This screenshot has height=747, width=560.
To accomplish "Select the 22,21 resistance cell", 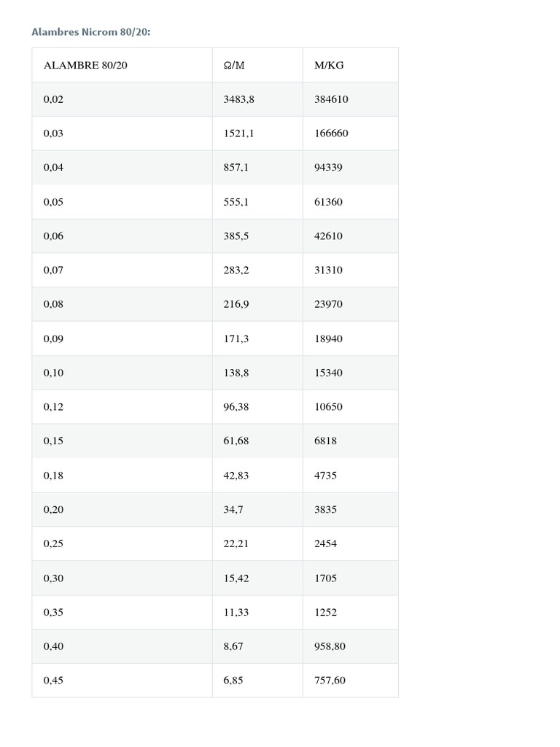I will [236, 543].
